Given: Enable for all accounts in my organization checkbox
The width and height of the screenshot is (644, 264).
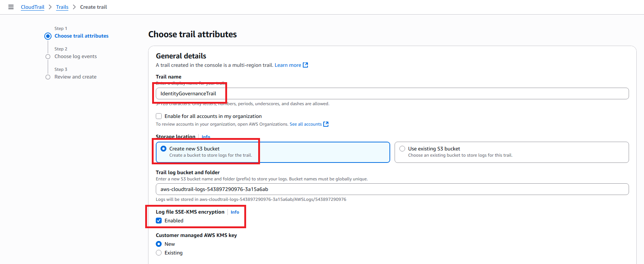Looking at the screenshot, I should [159, 116].
